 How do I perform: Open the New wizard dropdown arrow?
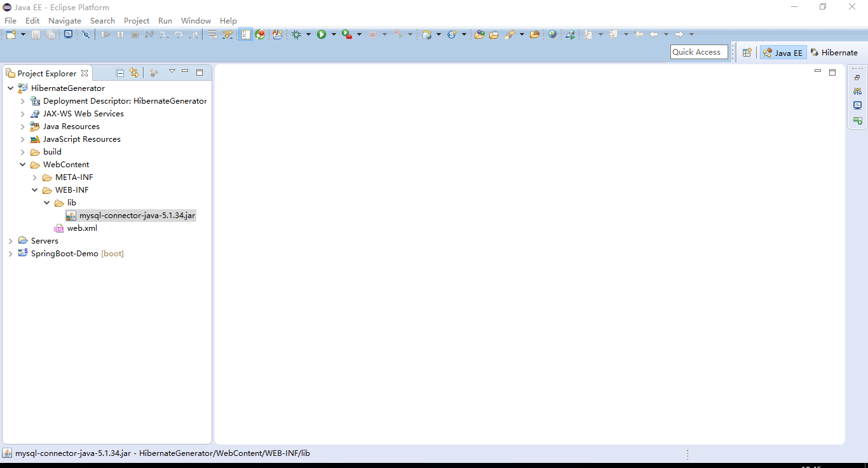[x=23, y=34]
